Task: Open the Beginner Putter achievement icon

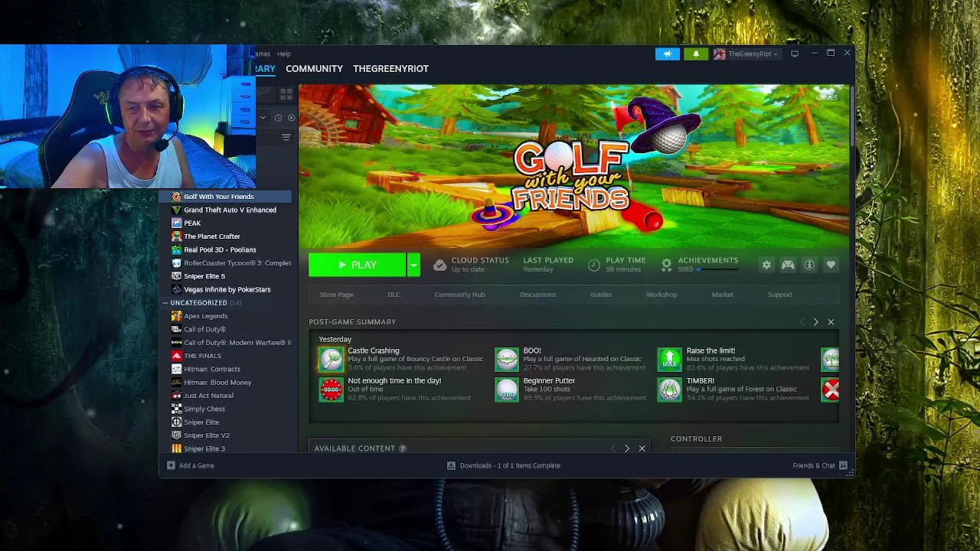Action: click(507, 390)
